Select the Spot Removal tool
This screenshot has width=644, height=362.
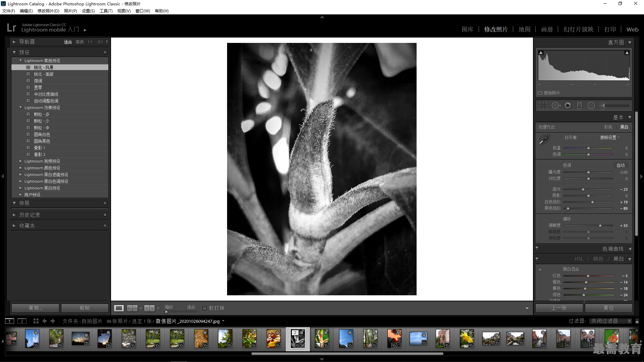[556, 106]
